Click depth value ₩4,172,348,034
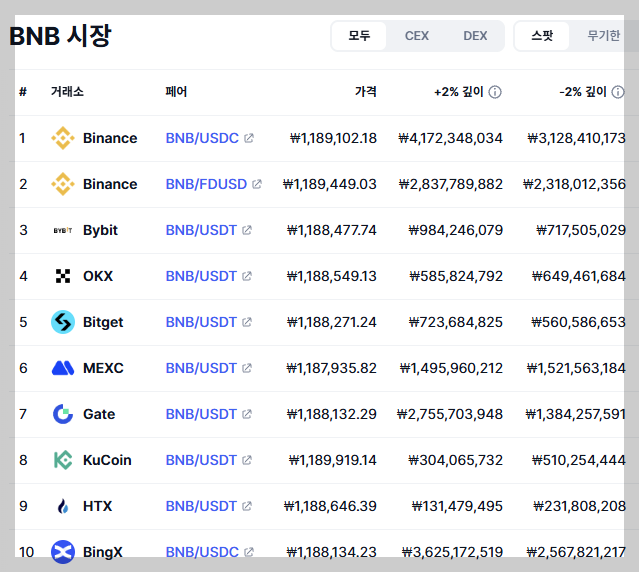This screenshot has height=572, width=639. pos(450,138)
